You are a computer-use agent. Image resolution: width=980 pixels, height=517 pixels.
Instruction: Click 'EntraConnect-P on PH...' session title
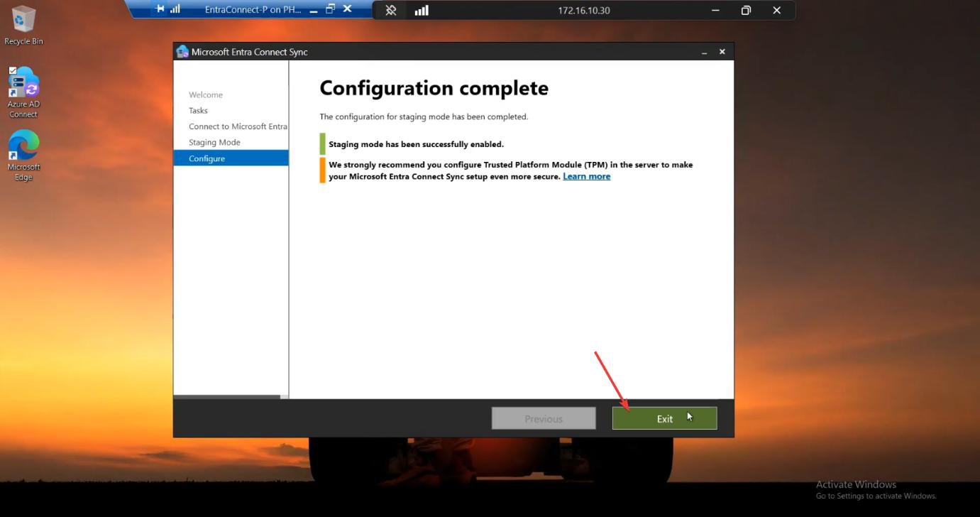pos(253,9)
